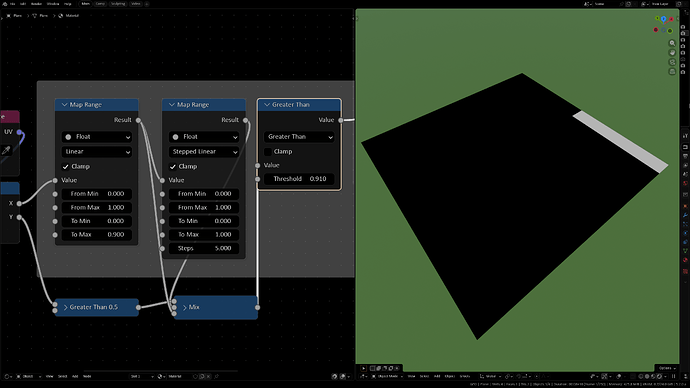Open viewport Object menu
690x388 pixels.
[450, 376]
